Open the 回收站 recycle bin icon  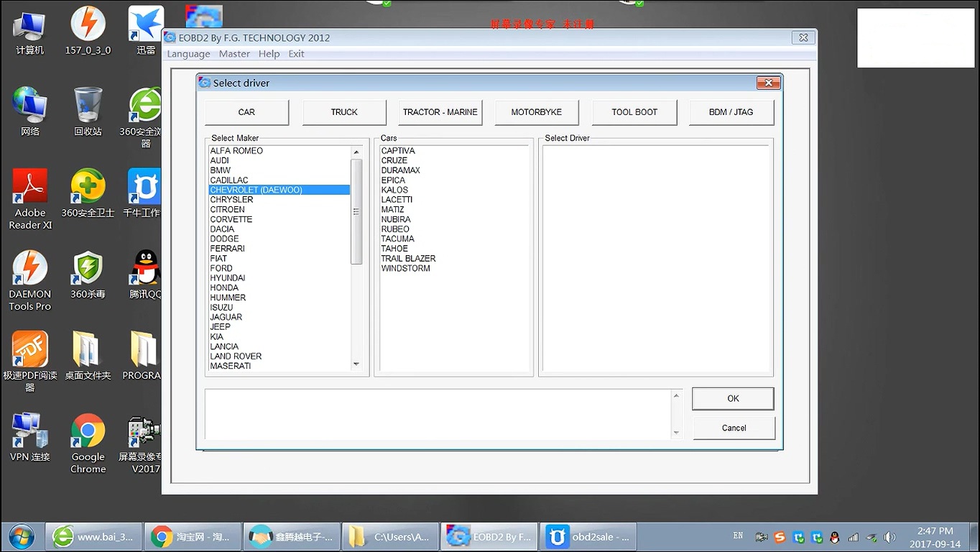[88, 112]
